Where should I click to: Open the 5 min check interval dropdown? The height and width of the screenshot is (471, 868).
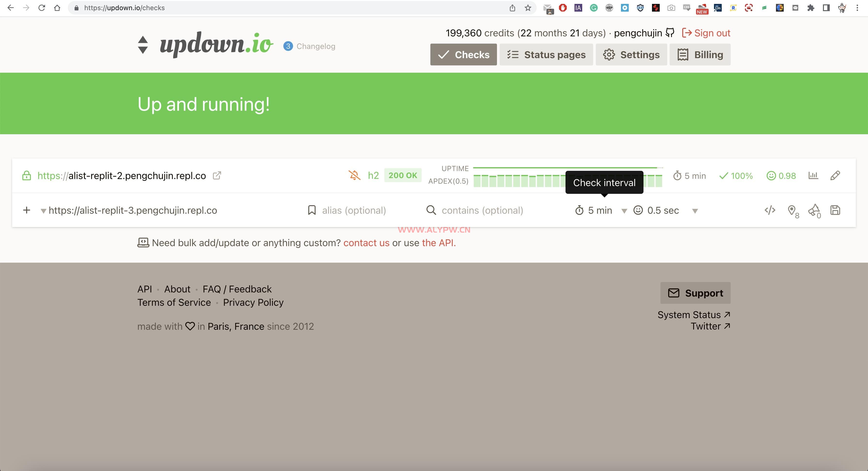[600, 210]
